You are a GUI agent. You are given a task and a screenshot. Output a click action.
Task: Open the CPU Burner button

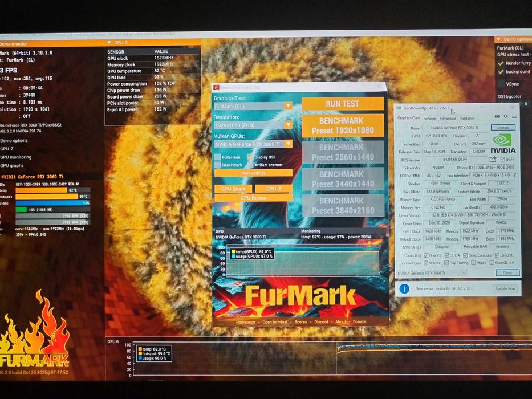click(x=253, y=198)
